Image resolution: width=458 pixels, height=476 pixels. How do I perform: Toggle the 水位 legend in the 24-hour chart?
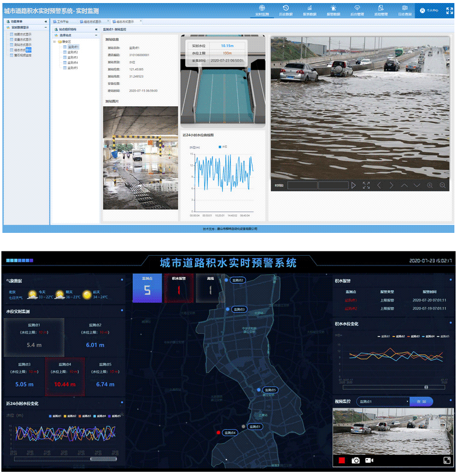221,147
